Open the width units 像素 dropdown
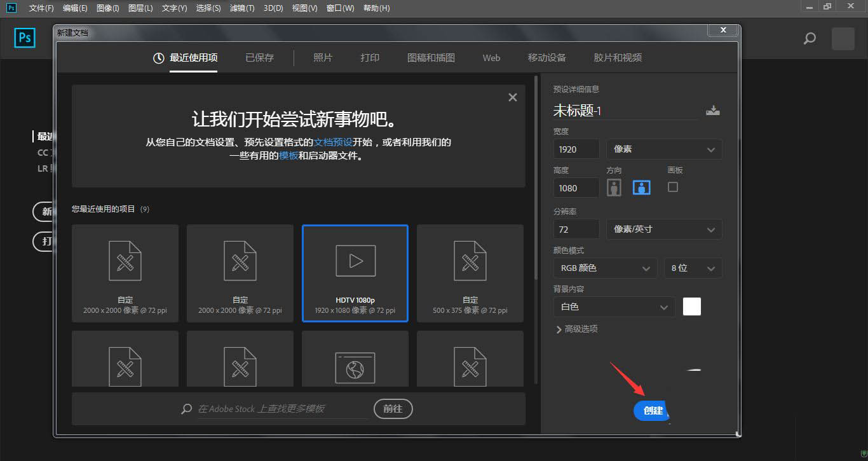 [663, 149]
